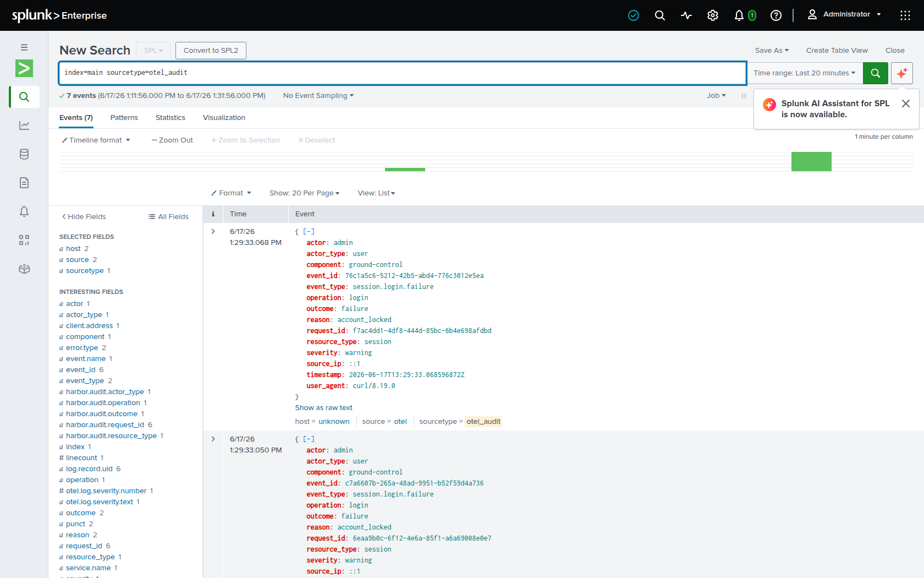Screen dimensions: 924x578
Task: Open the host selected field
Action: 74,249
